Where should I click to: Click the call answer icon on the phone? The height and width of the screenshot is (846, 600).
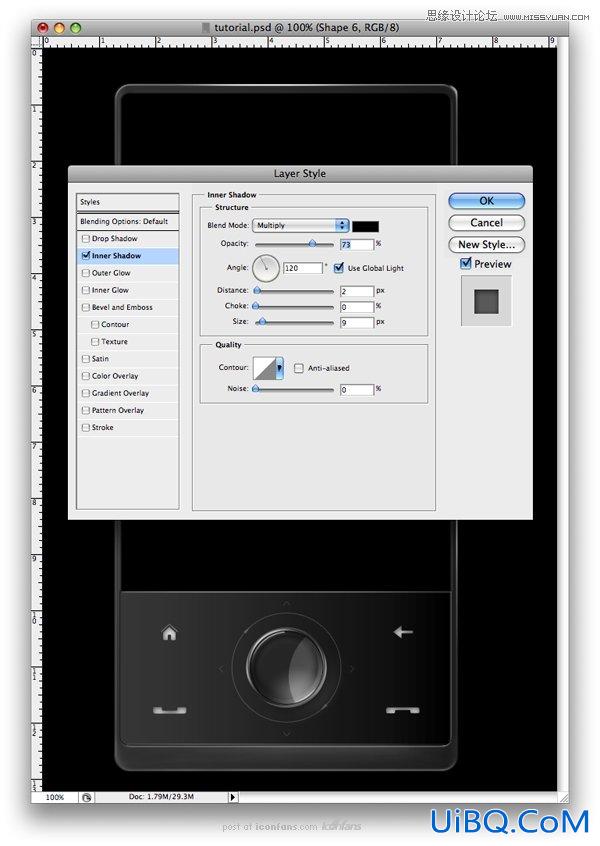pos(169,710)
